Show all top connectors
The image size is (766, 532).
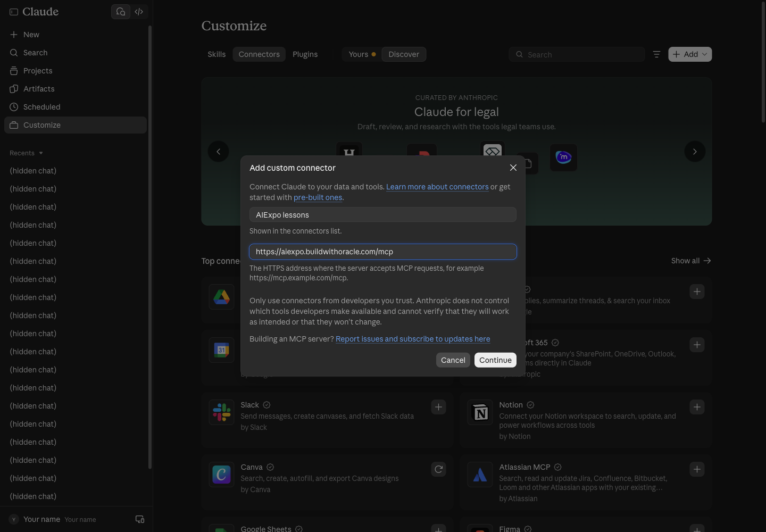click(691, 261)
